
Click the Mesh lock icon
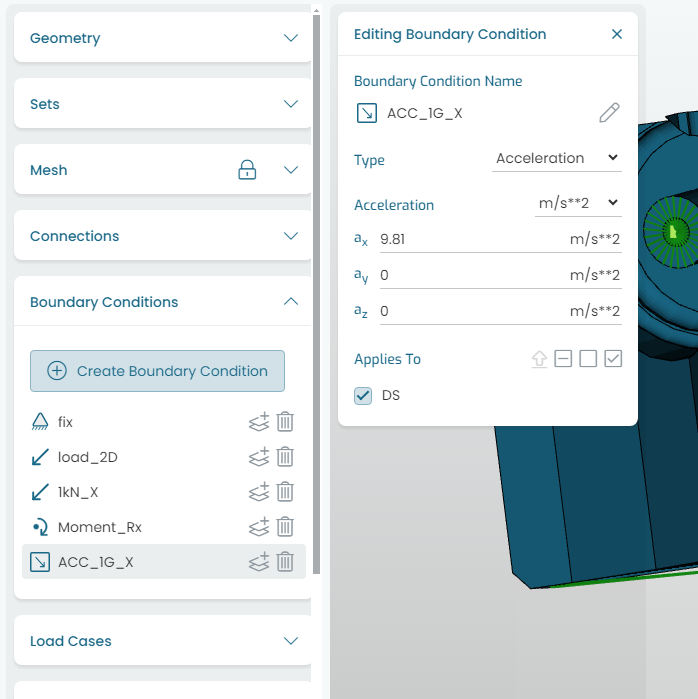pos(247,170)
